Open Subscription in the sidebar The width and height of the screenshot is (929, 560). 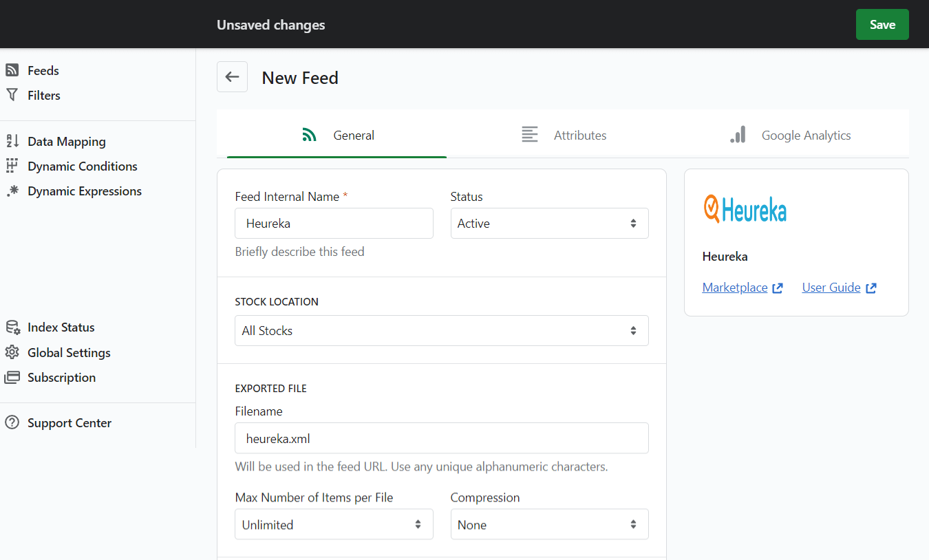pyautogui.click(x=62, y=377)
